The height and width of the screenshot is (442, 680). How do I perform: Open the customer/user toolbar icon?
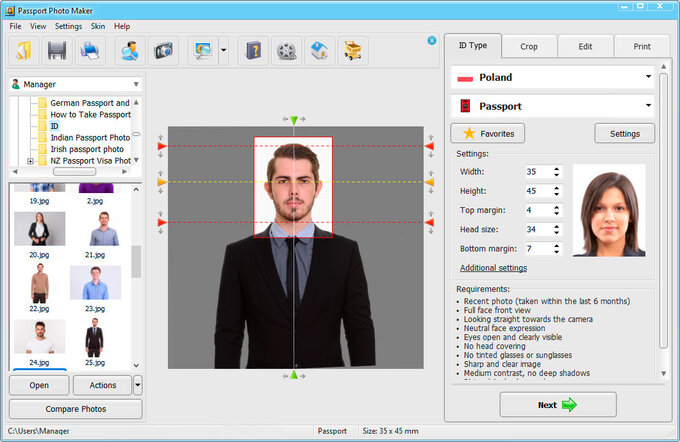(x=130, y=51)
